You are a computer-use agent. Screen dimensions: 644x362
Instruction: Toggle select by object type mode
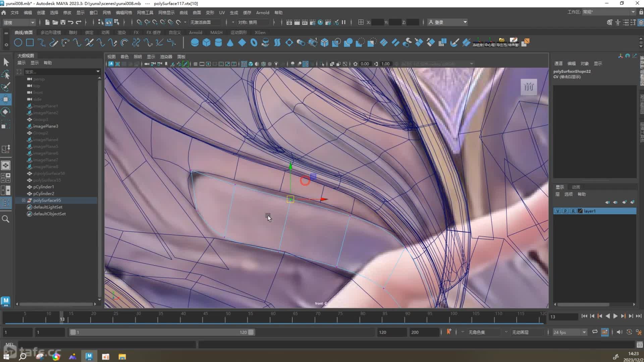coord(109,22)
